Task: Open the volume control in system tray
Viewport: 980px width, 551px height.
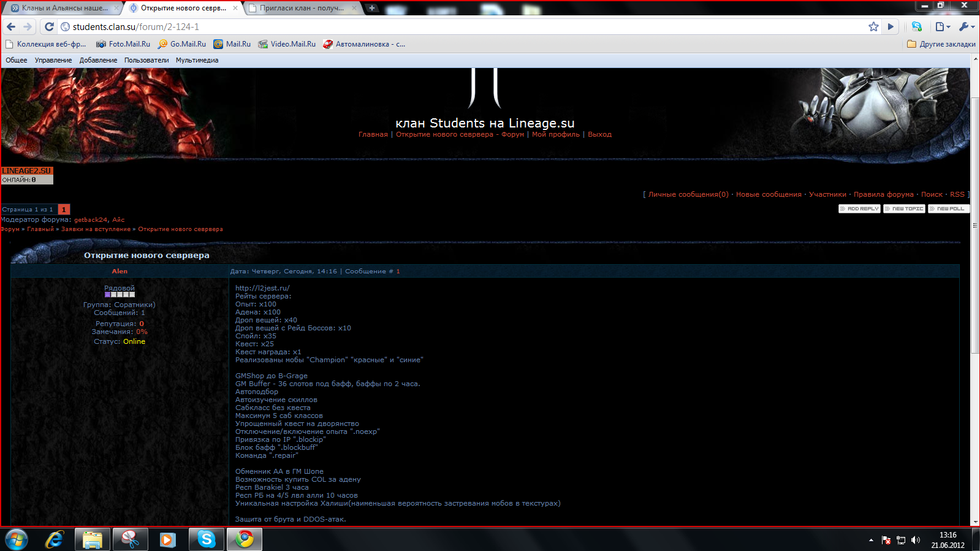Action: [x=916, y=540]
